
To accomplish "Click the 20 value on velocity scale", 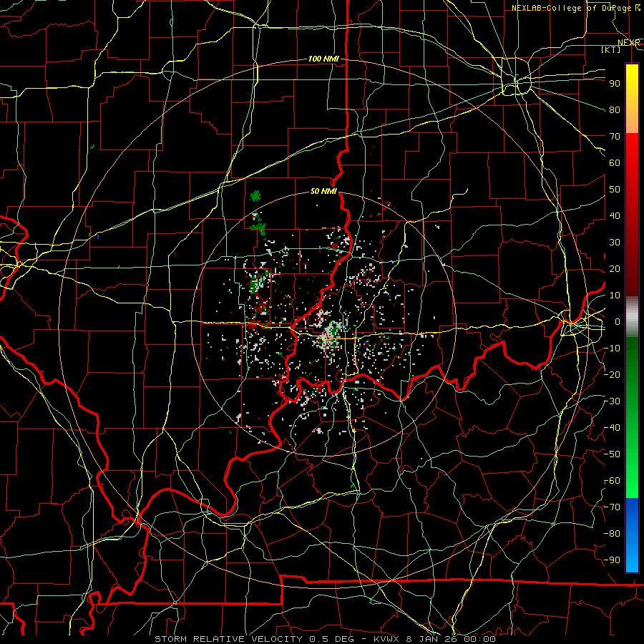I will pos(615,268).
